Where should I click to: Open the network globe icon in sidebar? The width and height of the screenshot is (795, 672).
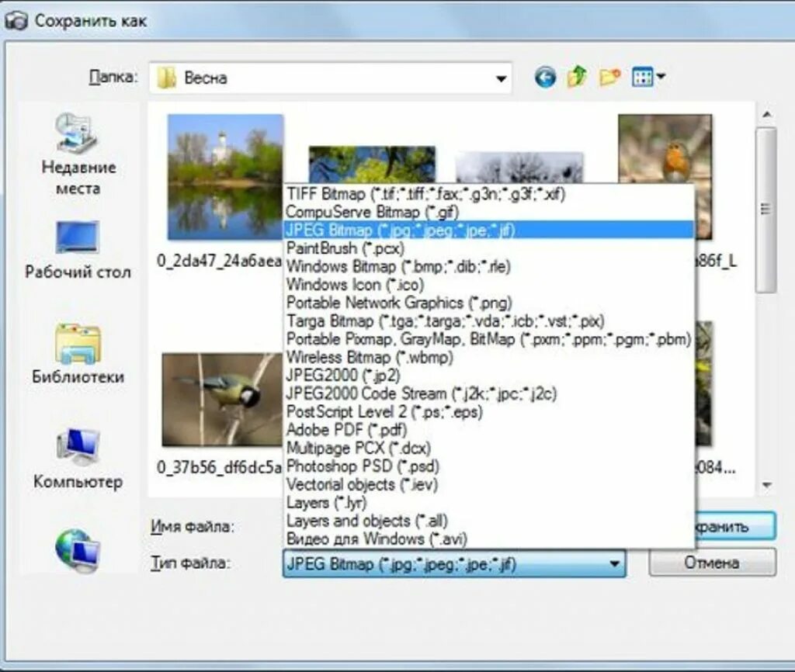tap(78, 550)
